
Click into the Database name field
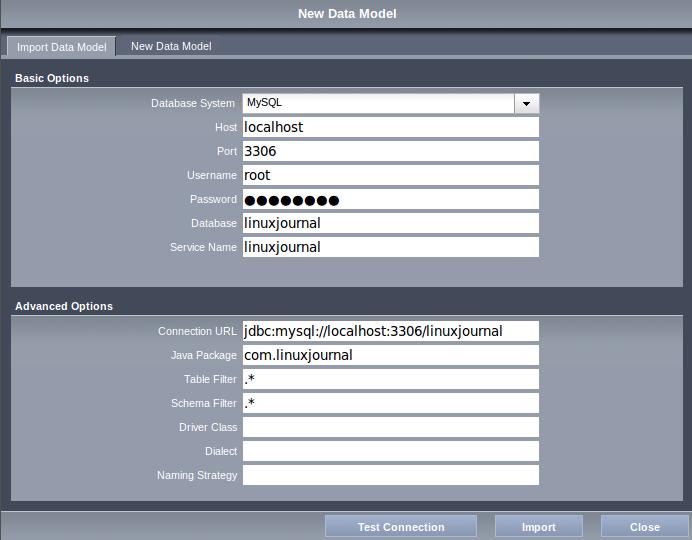(390, 223)
